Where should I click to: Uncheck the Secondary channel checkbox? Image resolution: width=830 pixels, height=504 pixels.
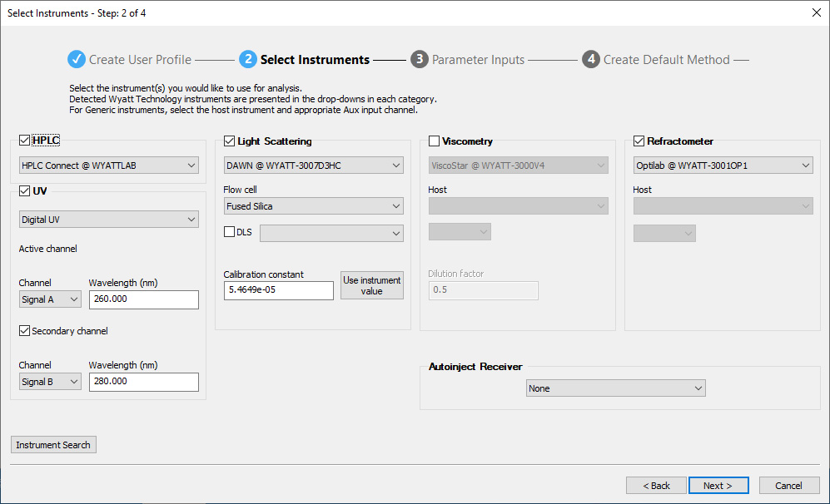pyautogui.click(x=24, y=331)
